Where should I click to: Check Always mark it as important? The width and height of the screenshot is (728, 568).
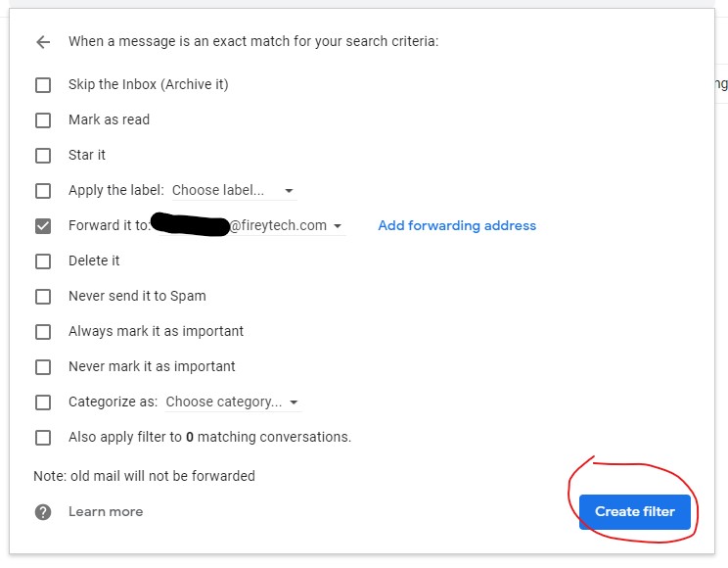click(x=43, y=332)
